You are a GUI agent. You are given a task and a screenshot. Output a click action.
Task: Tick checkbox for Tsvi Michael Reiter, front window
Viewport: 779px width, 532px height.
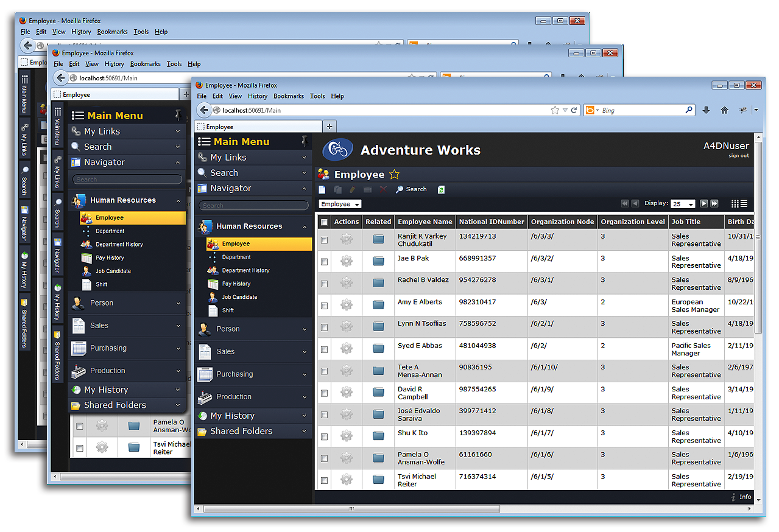click(324, 480)
